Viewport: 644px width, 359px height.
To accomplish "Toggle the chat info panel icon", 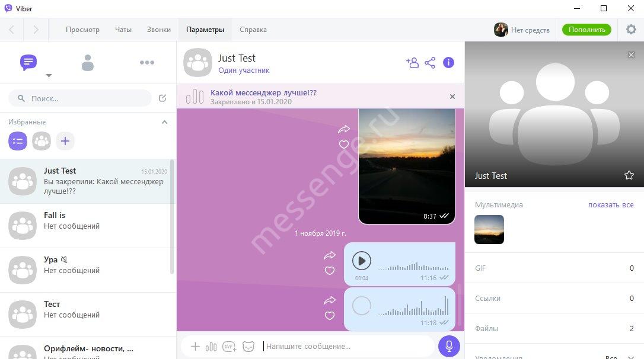I will pyautogui.click(x=448, y=62).
